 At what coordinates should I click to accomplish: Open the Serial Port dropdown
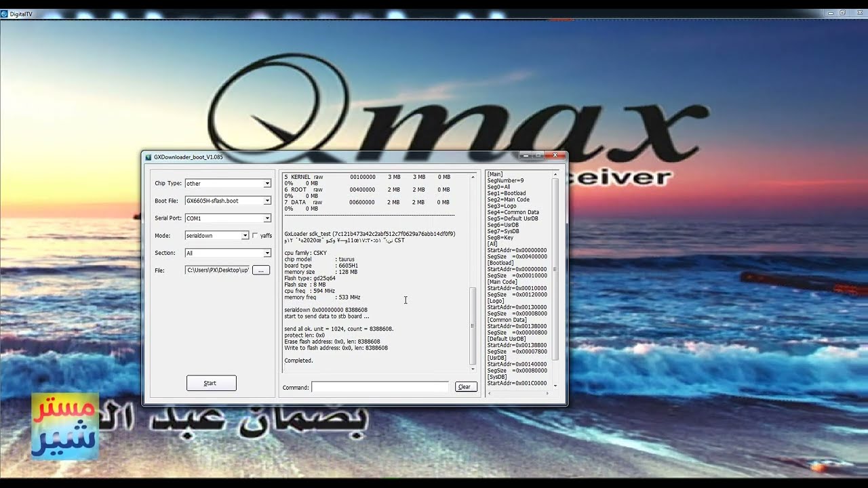coord(228,218)
